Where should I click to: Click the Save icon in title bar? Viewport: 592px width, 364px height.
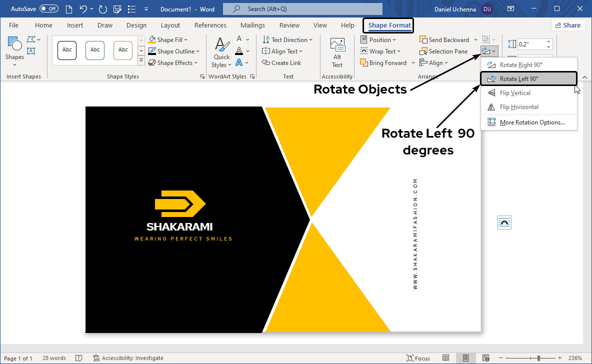pyautogui.click(x=117, y=9)
